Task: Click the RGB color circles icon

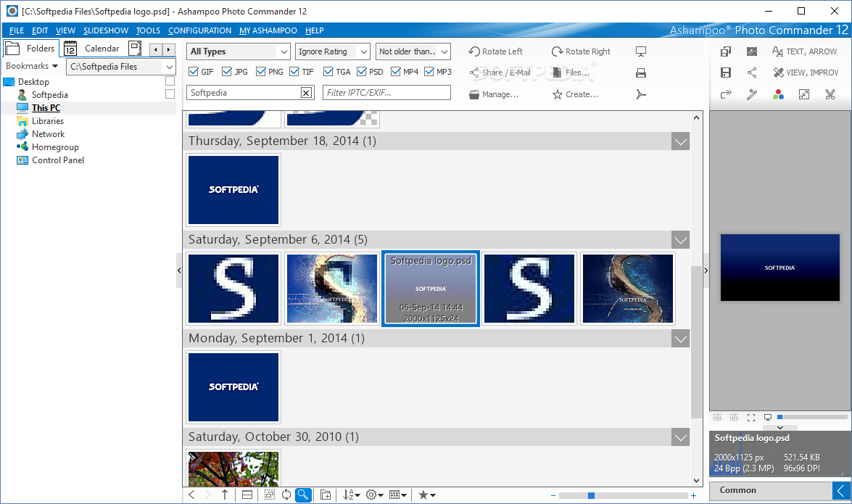Action: (x=778, y=94)
